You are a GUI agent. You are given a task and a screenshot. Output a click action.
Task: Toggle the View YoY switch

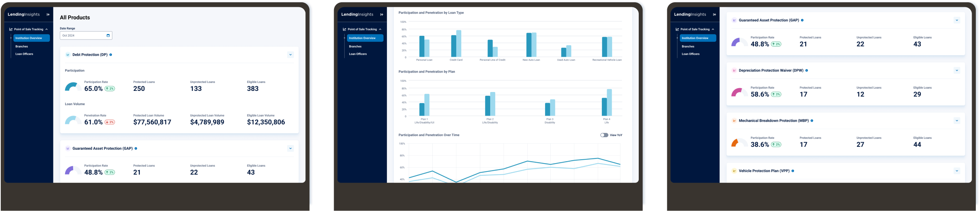click(x=604, y=135)
